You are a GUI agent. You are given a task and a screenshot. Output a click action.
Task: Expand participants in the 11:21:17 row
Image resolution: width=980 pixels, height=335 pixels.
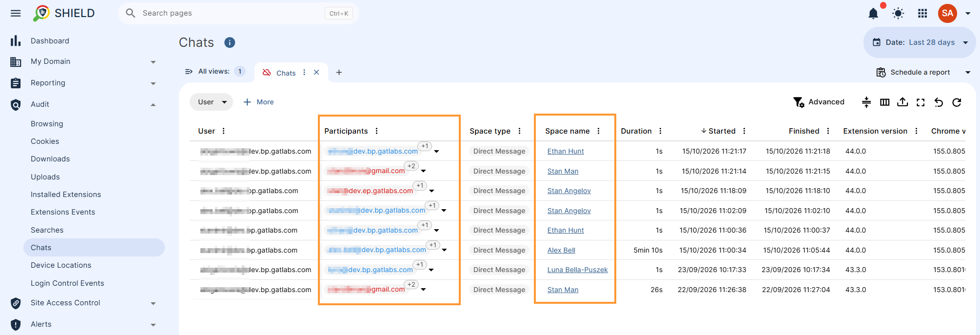pyautogui.click(x=436, y=152)
